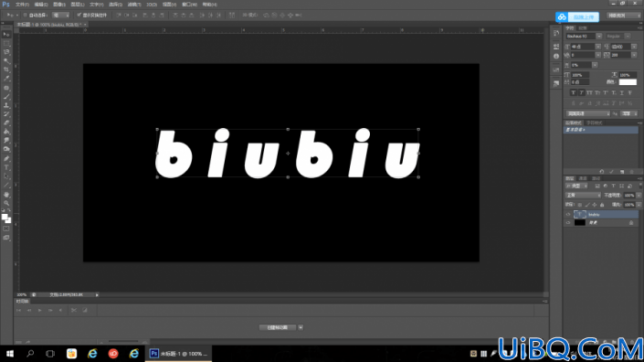Select the Hand tool
The height and width of the screenshot is (362, 644).
pyautogui.click(x=6, y=195)
